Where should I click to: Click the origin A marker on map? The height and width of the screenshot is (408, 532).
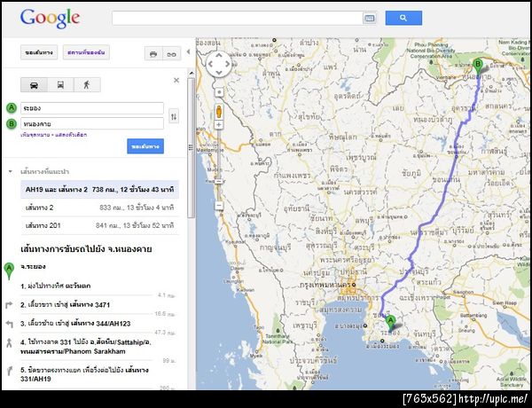390,323
